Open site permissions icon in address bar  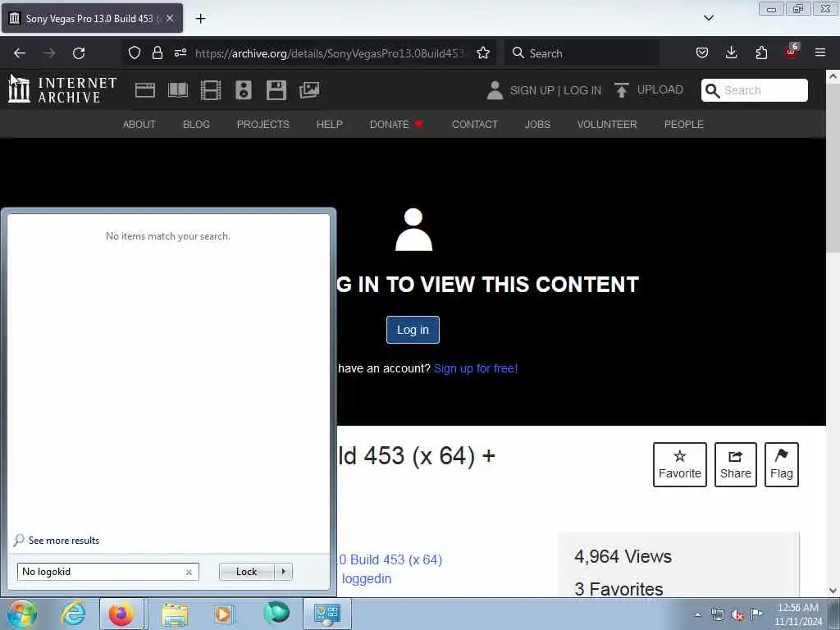pyautogui.click(x=180, y=52)
